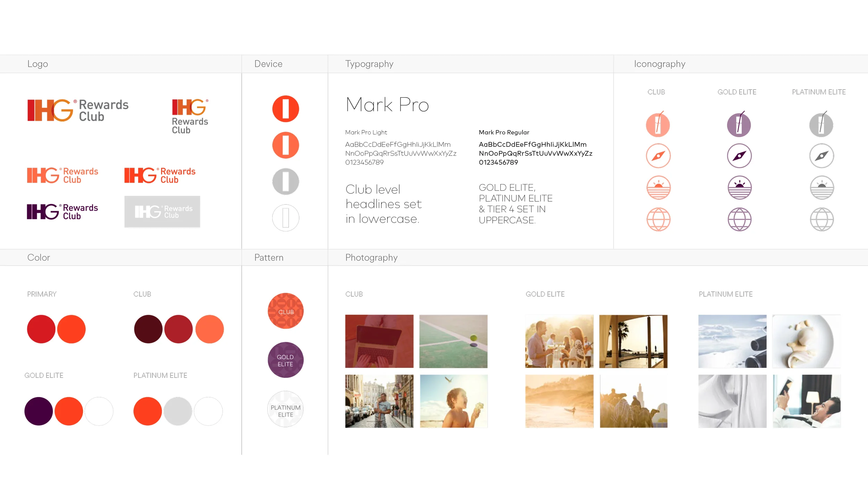Click the Gold Elite purple drink icon
Screen dimensions: 868x488
[739, 124]
